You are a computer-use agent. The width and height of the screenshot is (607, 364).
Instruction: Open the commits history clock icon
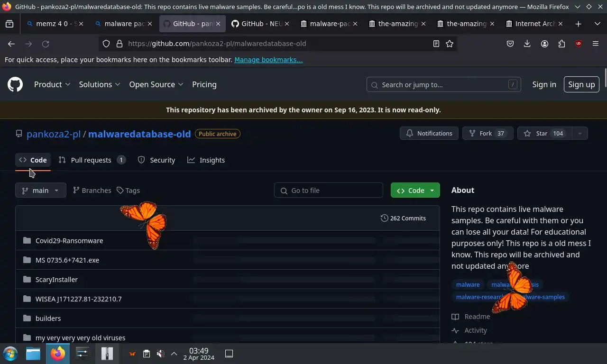click(384, 218)
